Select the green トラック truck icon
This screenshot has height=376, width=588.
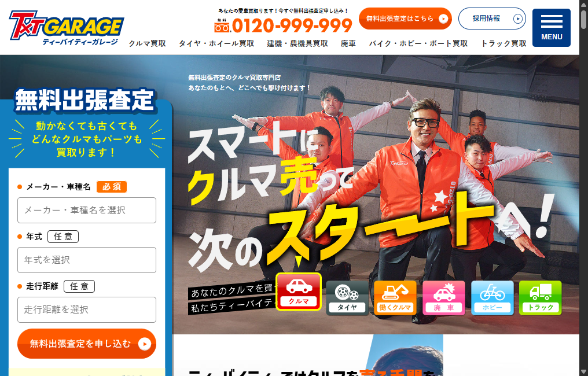pyautogui.click(x=541, y=298)
